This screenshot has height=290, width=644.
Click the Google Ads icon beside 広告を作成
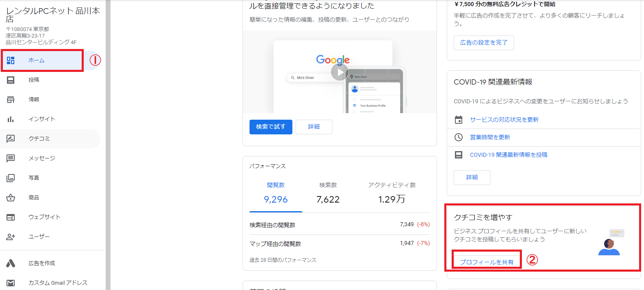pyautogui.click(x=11, y=263)
